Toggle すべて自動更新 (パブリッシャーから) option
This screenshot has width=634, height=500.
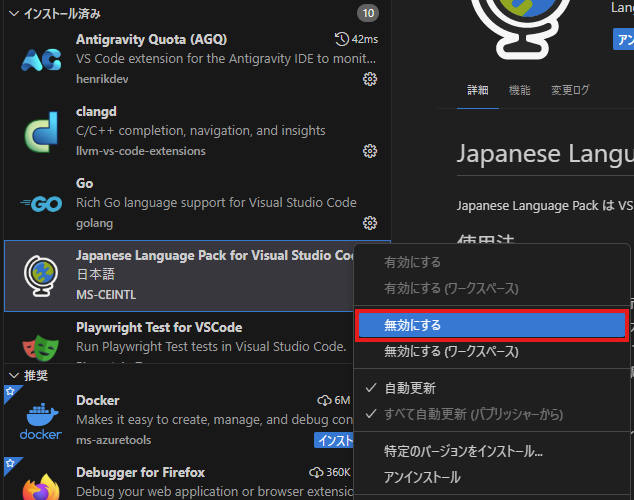click(492, 414)
